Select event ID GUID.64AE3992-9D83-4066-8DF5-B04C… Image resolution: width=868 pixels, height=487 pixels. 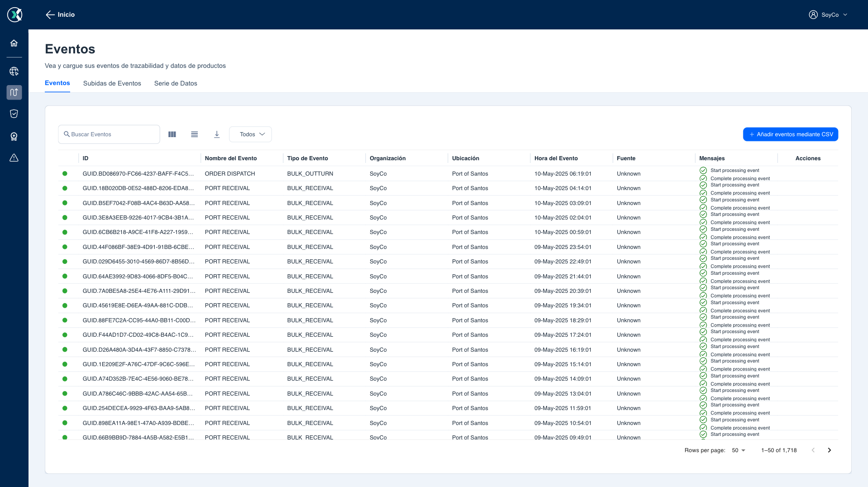(x=138, y=277)
